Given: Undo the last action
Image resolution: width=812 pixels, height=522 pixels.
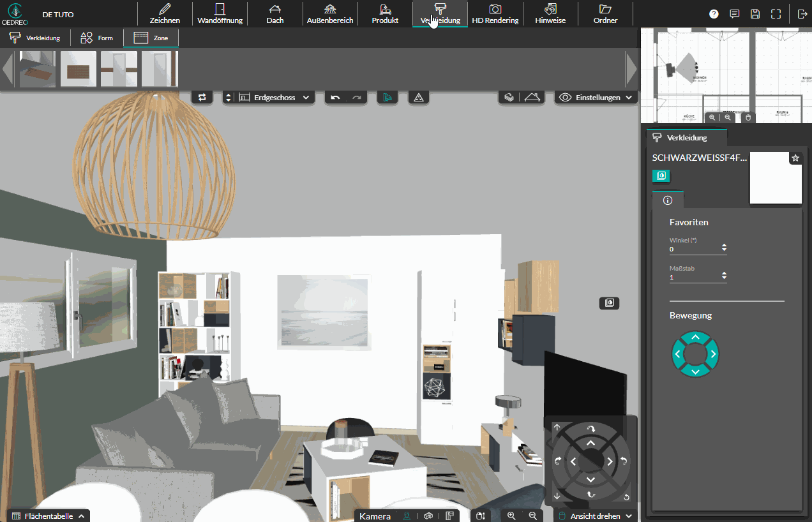Looking at the screenshot, I should tap(336, 98).
